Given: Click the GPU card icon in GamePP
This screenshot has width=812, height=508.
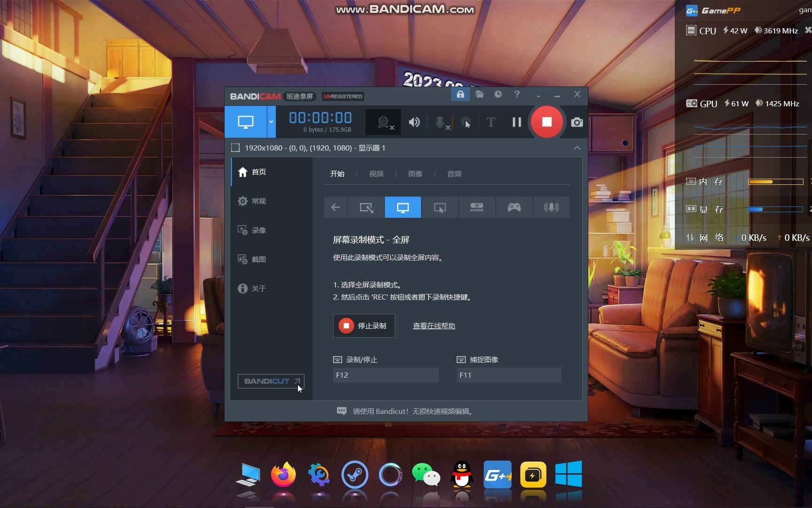Looking at the screenshot, I should click(691, 103).
